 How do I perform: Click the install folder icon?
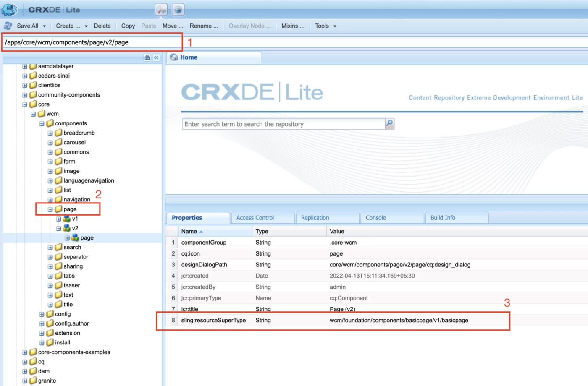tap(50, 342)
